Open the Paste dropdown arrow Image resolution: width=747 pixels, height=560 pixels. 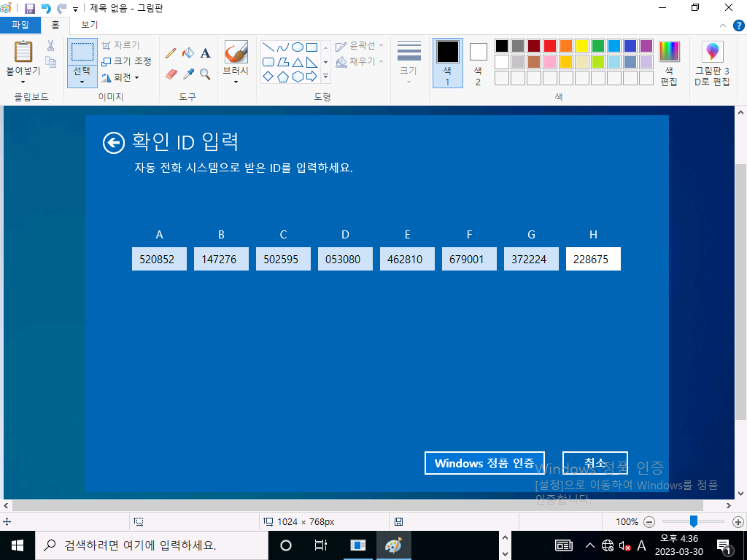(23, 82)
